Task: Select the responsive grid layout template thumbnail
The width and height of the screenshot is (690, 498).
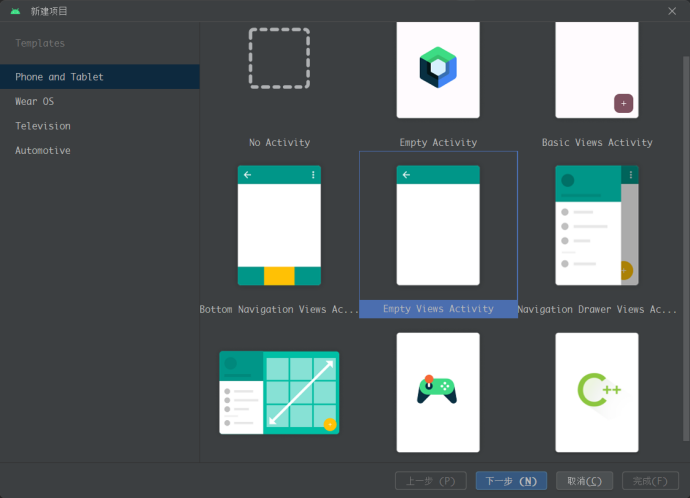Action: (279, 392)
